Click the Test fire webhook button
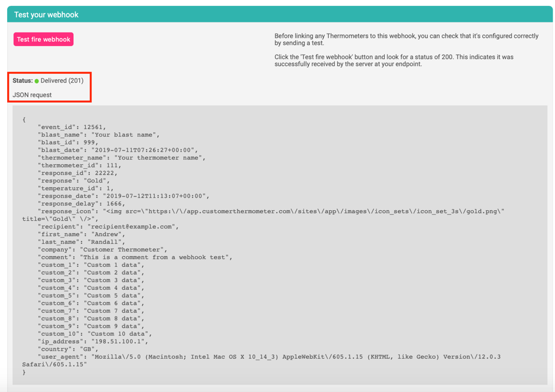 click(43, 40)
